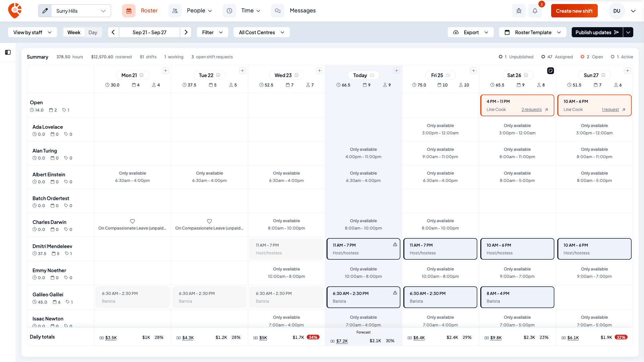Open the Filter dropdown
Screen dimensions: 644x362
click(x=212, y=32)
